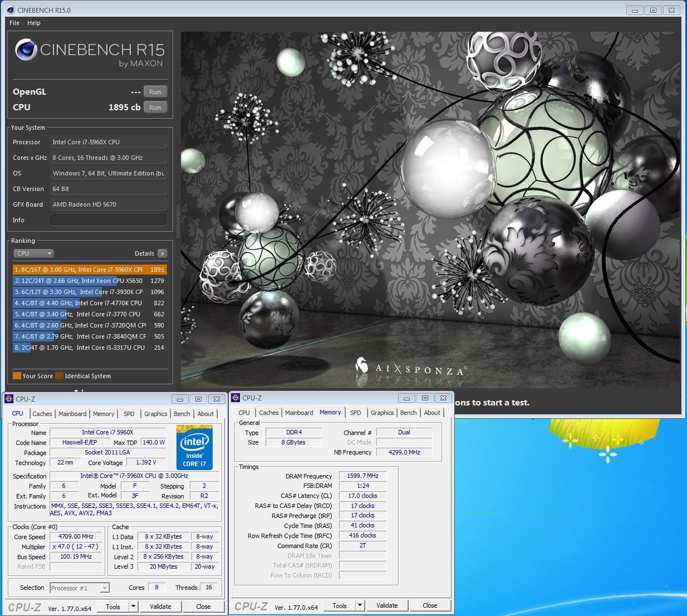The height and width of the screenshot is (616, 687).
Task: Open Tools dropdown arrow in left CPU-Z
Action: 134,607
